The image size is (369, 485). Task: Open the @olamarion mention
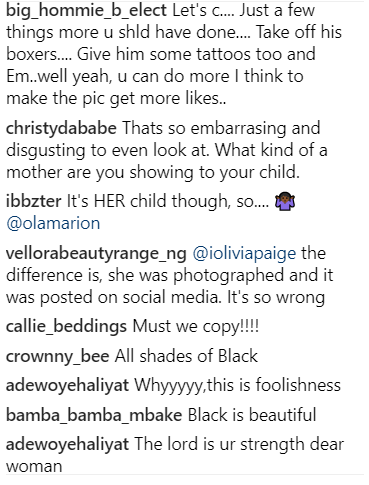[53, 223]
